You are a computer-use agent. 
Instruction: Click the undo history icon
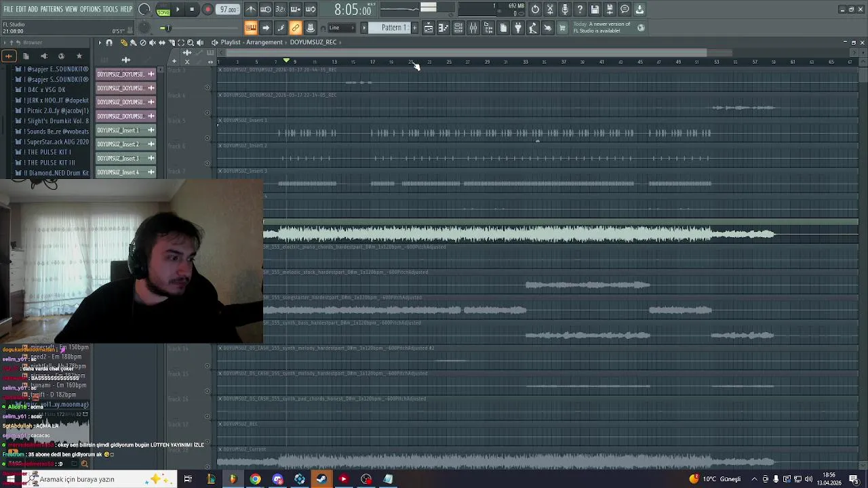pos(535,9)
